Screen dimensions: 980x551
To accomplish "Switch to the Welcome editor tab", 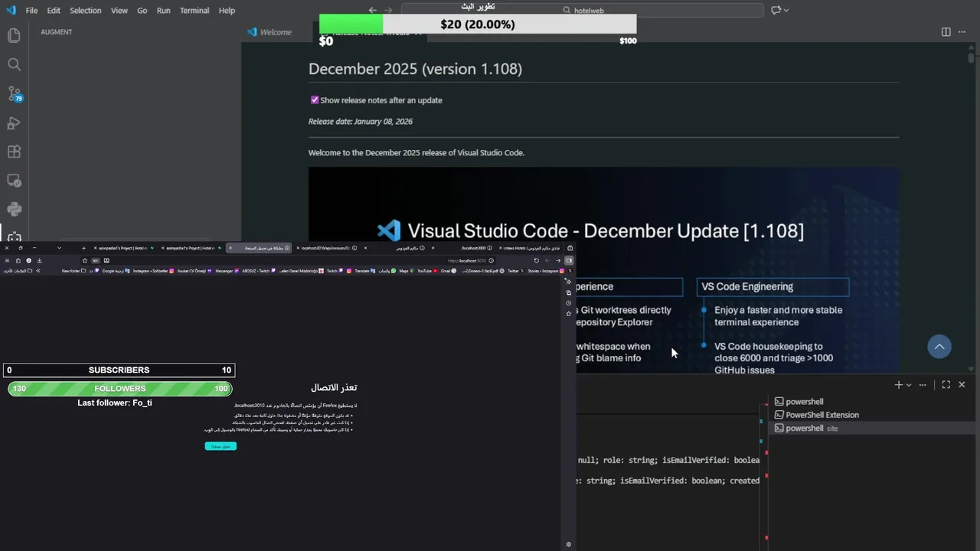I will coord(269,32).
